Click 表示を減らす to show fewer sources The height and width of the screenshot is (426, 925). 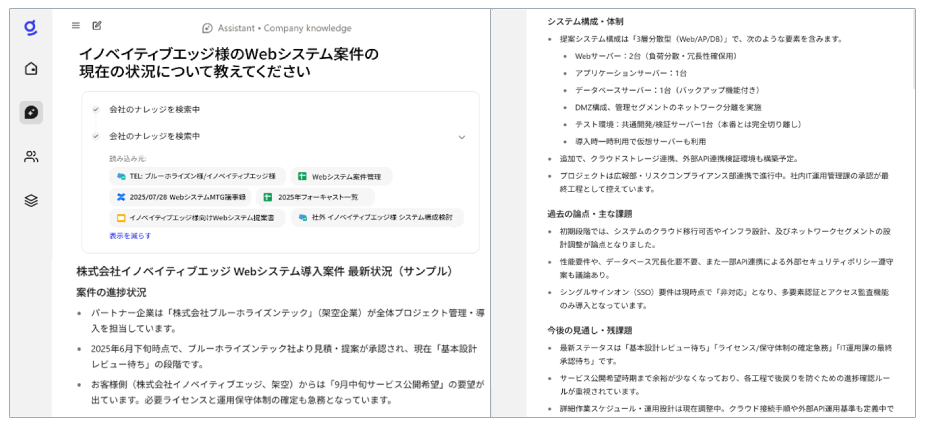[130, 236]
